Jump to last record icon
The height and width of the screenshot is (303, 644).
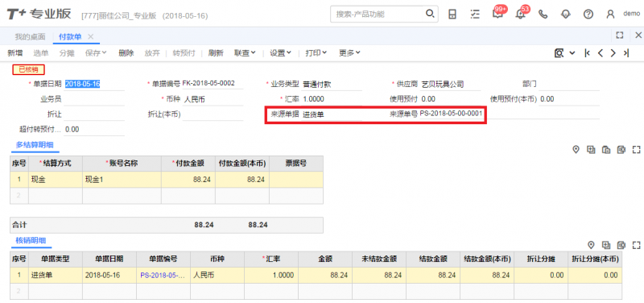(x=626, y=53)
